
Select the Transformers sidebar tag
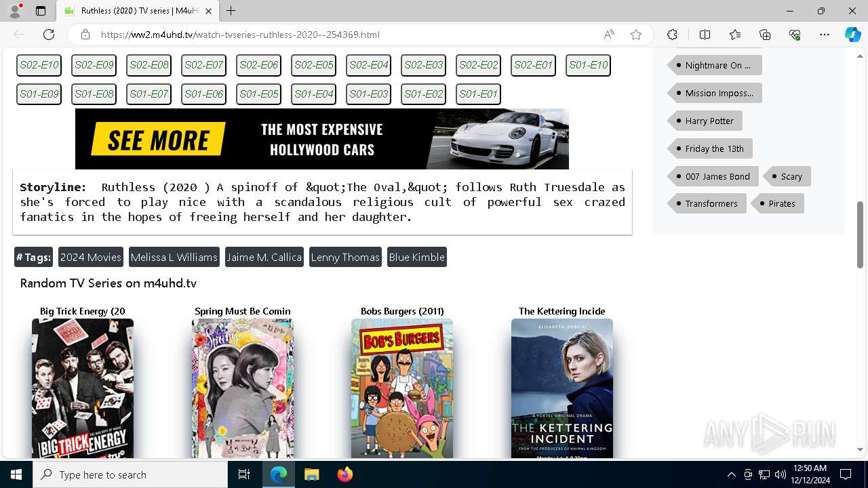point(707,203)
